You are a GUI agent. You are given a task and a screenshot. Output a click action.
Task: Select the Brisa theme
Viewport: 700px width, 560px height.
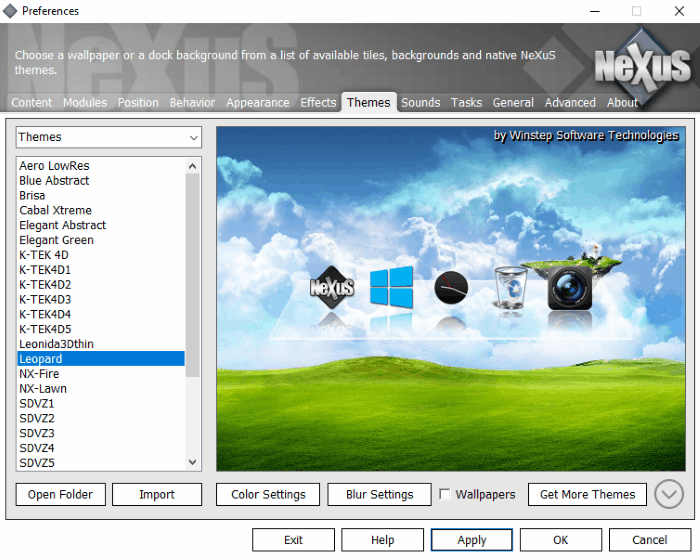click(101, 196)
